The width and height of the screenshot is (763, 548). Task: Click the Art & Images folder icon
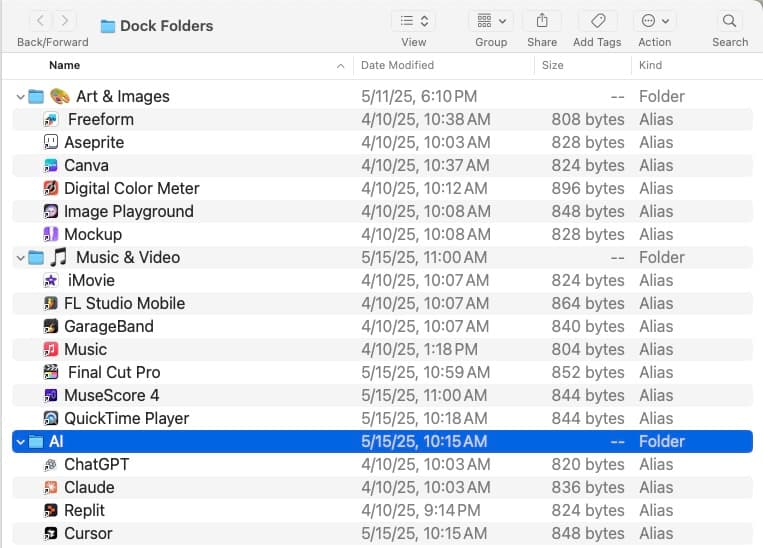[x=36, y=96]
